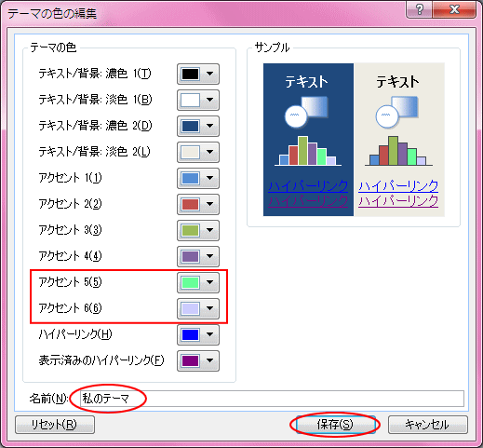Click the ハイパーリンク(H) label
This screenshot has height=448, width=483.
75,334
